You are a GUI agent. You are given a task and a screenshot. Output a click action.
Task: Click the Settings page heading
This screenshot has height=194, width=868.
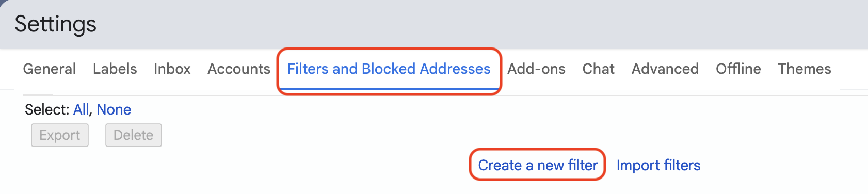(x=56, y=24)
